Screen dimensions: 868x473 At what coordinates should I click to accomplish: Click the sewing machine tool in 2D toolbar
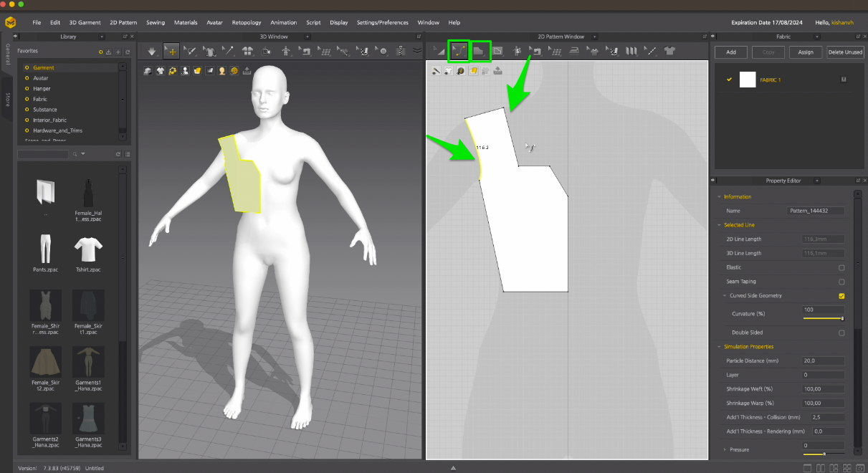pyautogui.click(x=535, y=51)
